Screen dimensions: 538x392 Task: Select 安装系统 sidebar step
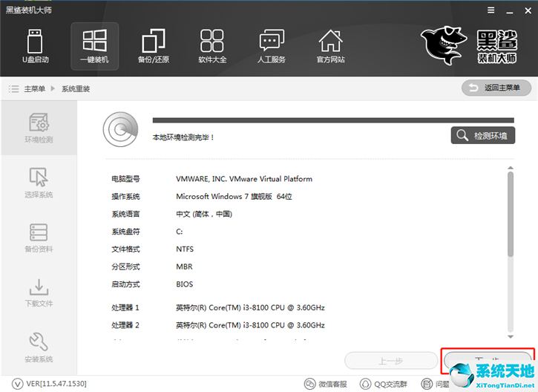(x=39, y=347)
